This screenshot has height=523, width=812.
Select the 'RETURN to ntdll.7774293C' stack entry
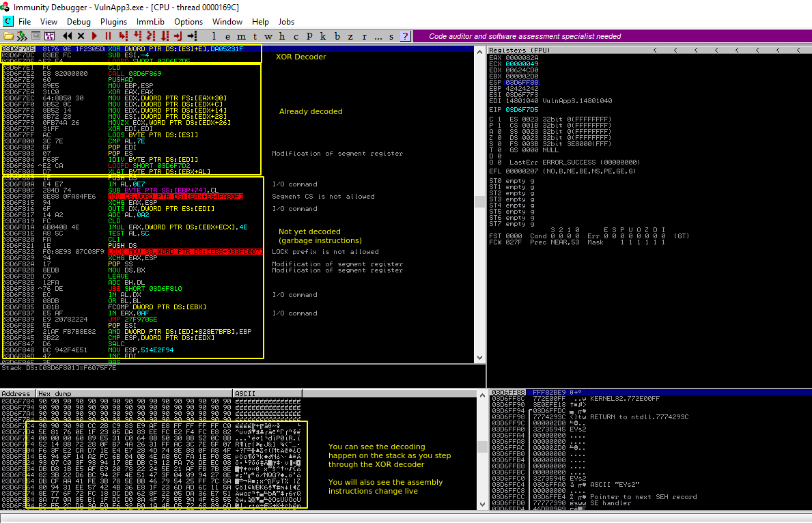pos(651,417)
